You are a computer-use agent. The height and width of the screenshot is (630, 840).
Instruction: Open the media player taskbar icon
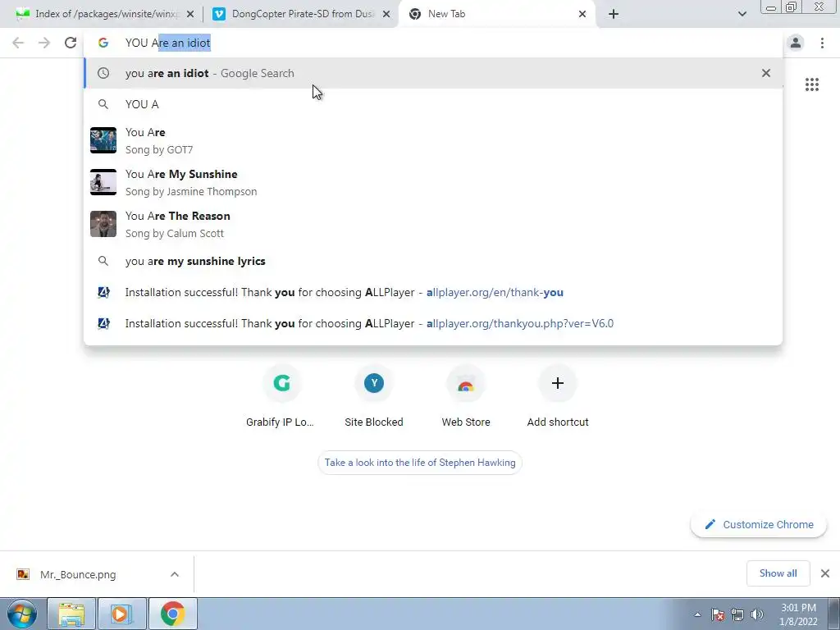pyautogui.click(x=121, y=614)
